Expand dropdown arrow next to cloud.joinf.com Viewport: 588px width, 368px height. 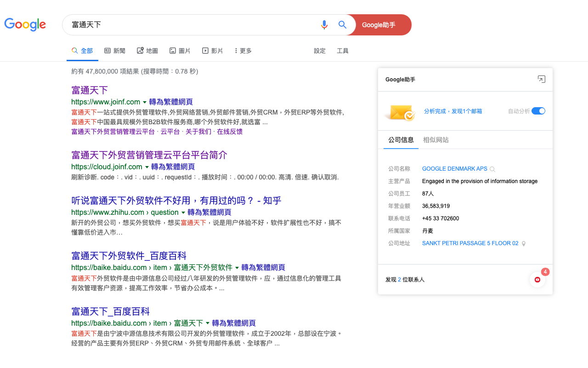[x=147, y=167]
